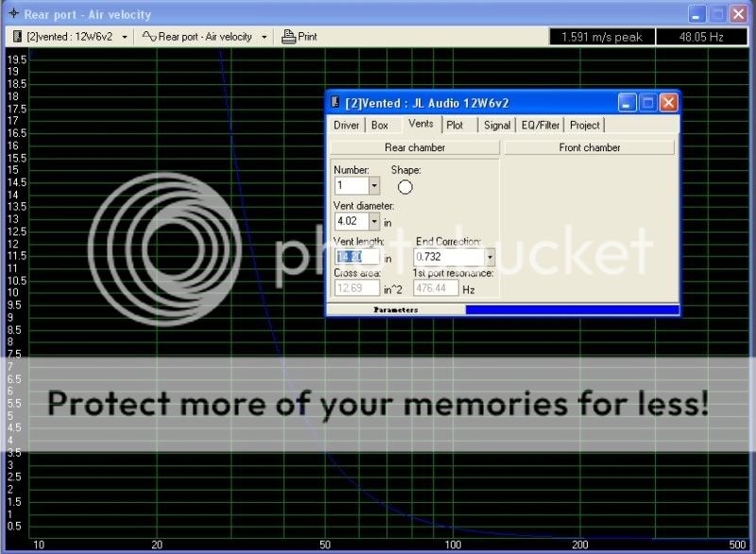Click the Vent length input field
Image resolution: width=756 pixels, height=554 pixels.
[356, 256]
